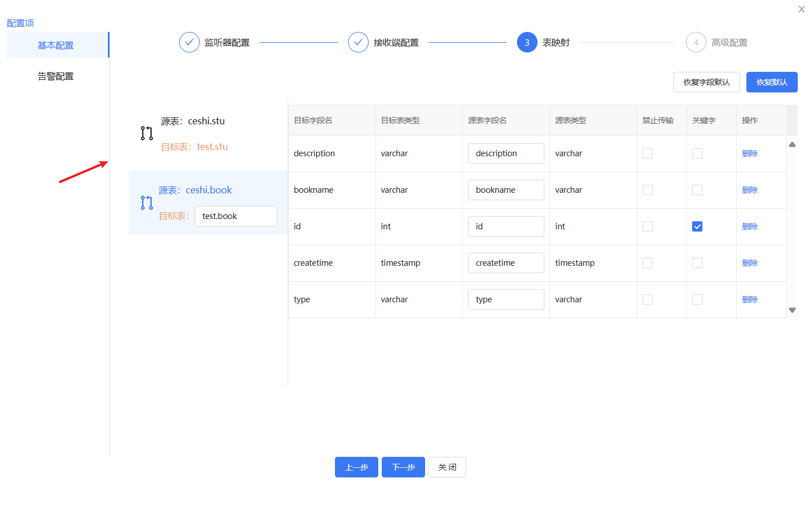
Task: Click 删除 link in createtime row
Action: pos(750,263)
